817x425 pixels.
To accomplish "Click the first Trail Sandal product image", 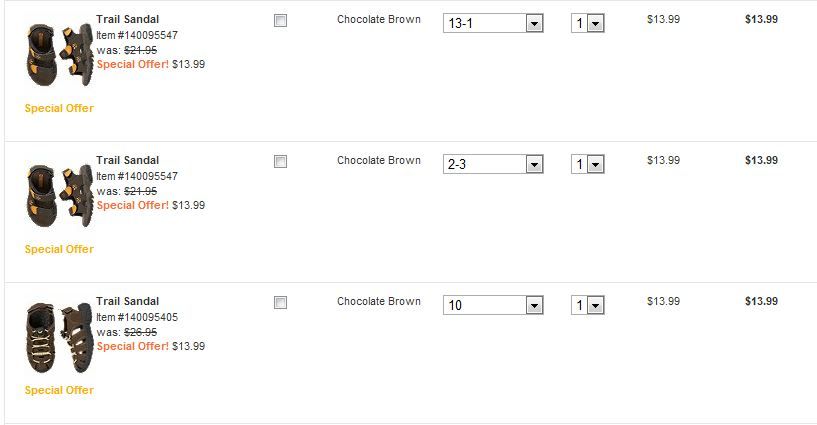I will 59,55.
